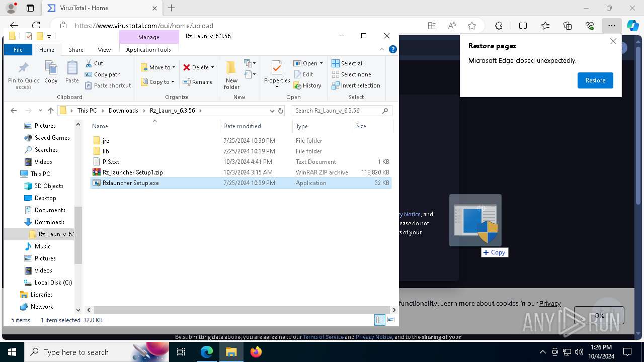
Task: Open Edge extensions puzzle icon
Action: [499, 26]
